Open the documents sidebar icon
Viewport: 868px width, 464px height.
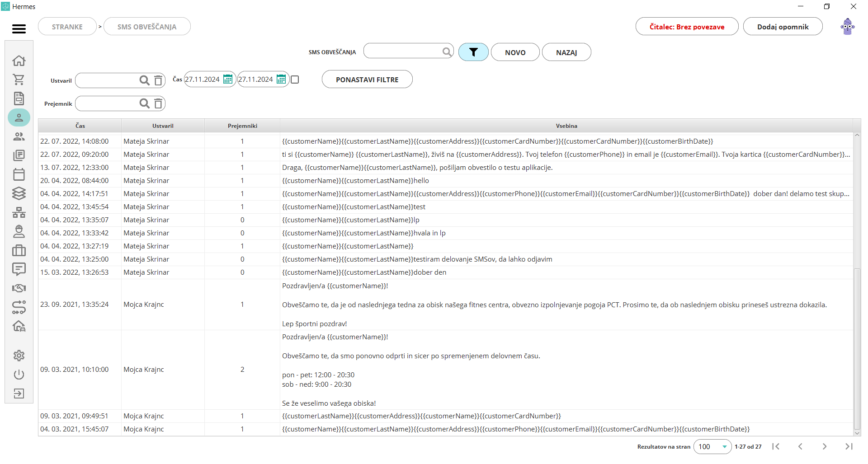point(19,98)
